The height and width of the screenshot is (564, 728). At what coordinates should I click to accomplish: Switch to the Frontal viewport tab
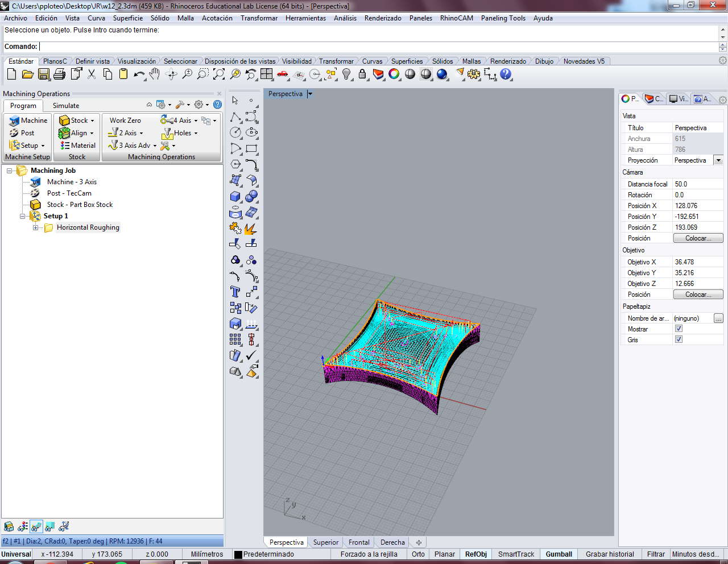point(359,542)
